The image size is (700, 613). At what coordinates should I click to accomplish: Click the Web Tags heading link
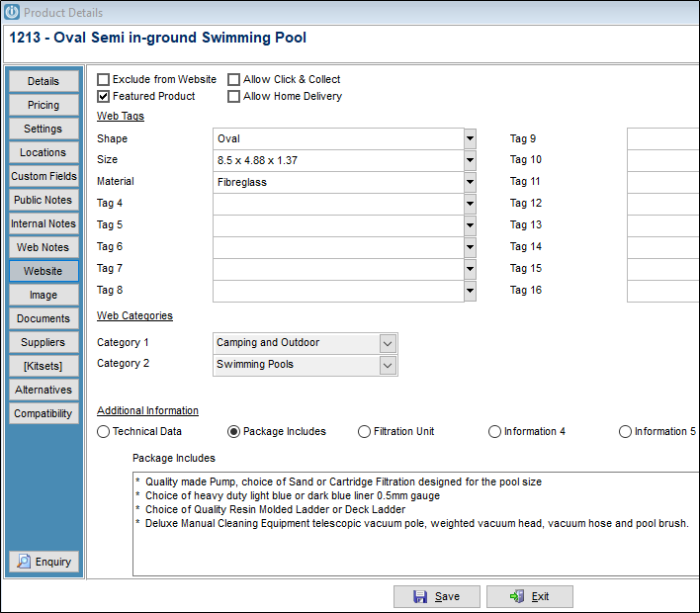coord(121,116)
